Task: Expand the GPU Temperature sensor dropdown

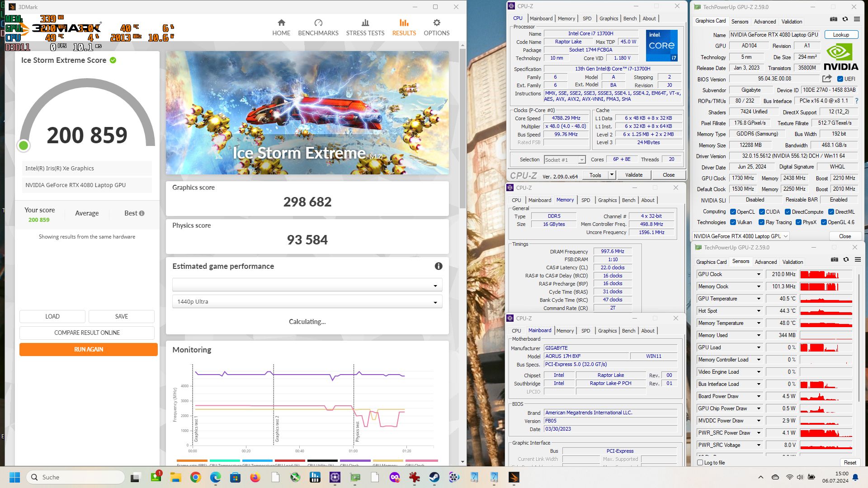Action: [x=759, y=299]
